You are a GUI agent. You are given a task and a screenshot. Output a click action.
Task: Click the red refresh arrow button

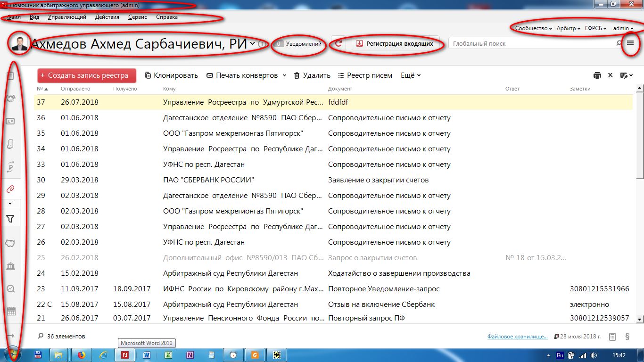[x=339, y=44]
